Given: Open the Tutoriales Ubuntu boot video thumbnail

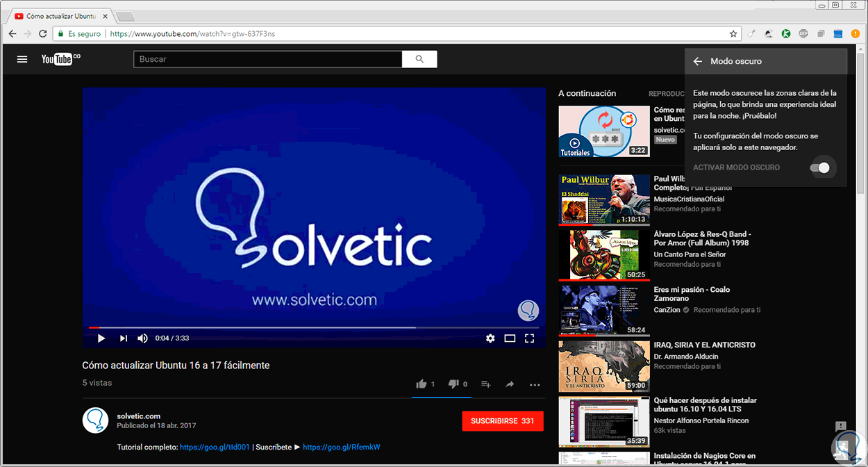Looking at the screenshot, I should (604, 131).
